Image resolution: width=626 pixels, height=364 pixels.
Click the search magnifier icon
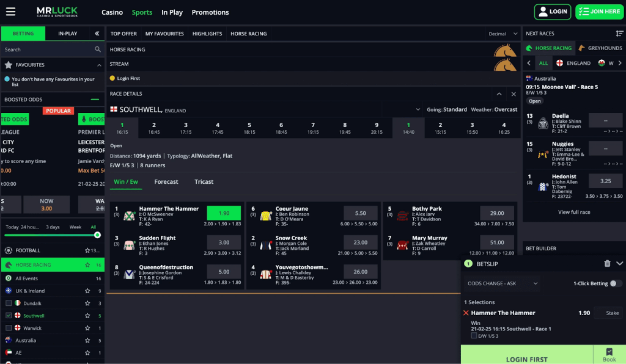point(98,49)
